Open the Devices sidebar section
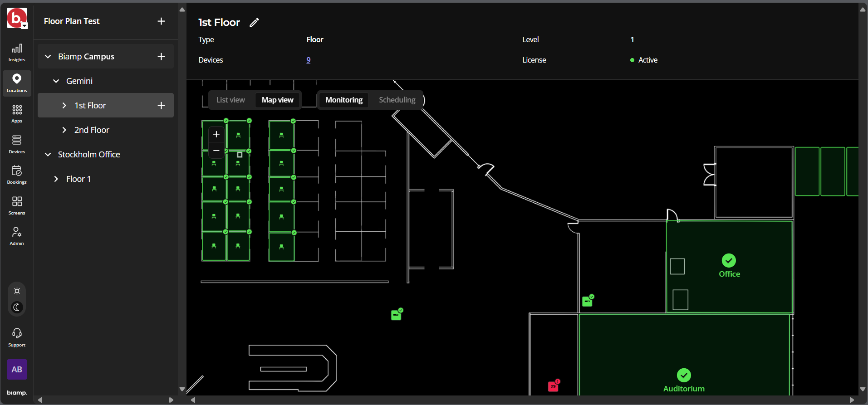The height and width of the screenshot is (405, 868). point(17,144)
